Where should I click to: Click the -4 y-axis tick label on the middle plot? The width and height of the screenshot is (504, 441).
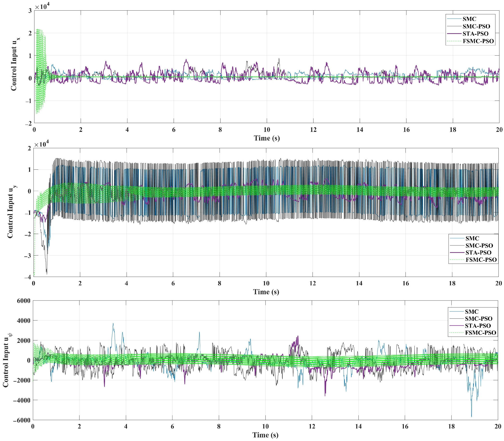[28, 277]
